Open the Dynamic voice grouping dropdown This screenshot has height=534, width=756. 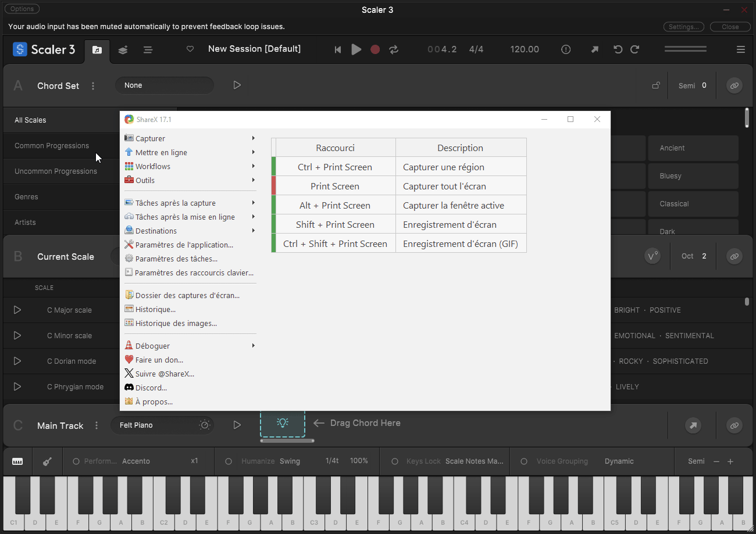point(619,461)
